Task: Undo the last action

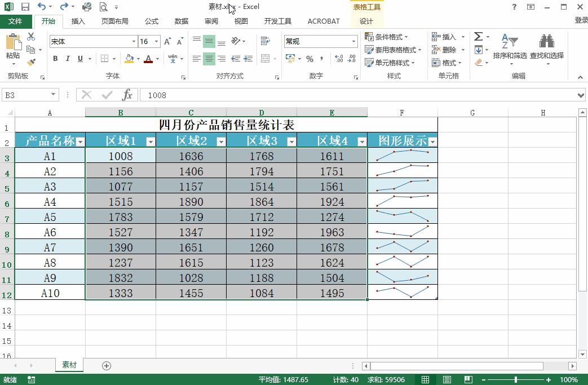Action: pyautogui.click(x=42, y=7)
